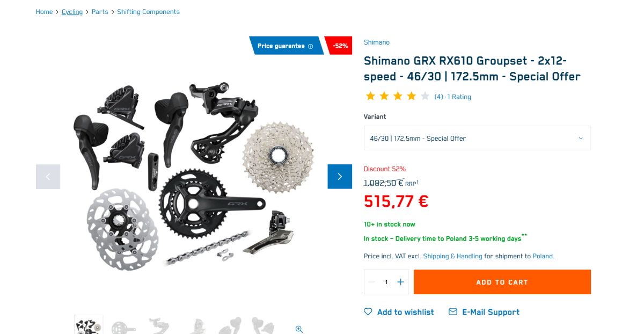Click the magnifier zoom icon below image
644x334 pixels.
tap(299, 329)
